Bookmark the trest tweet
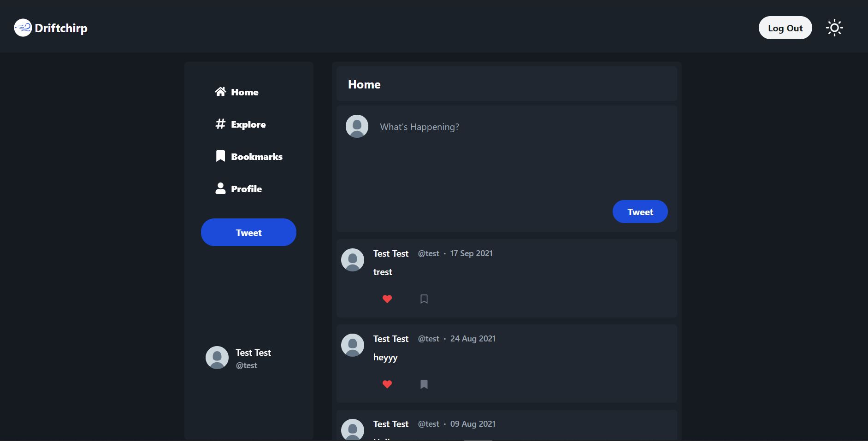 pyautogui.click(x=424, y=299)
